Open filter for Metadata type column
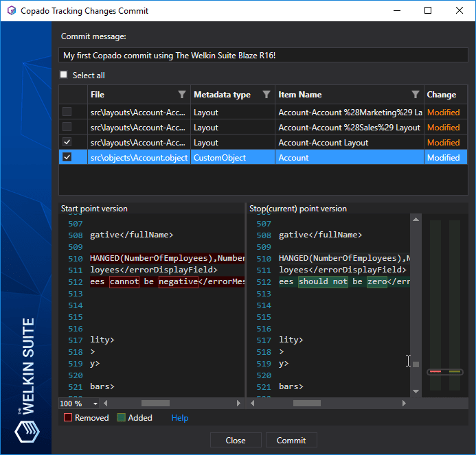Image resolution: width=476 pixels, height=455 pixels. [x=267, y=95]
